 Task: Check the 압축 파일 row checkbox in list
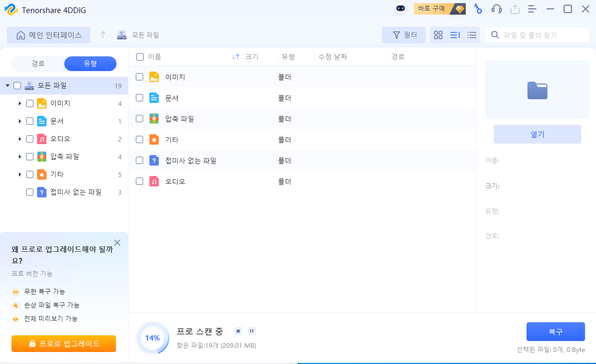point(139,119)
